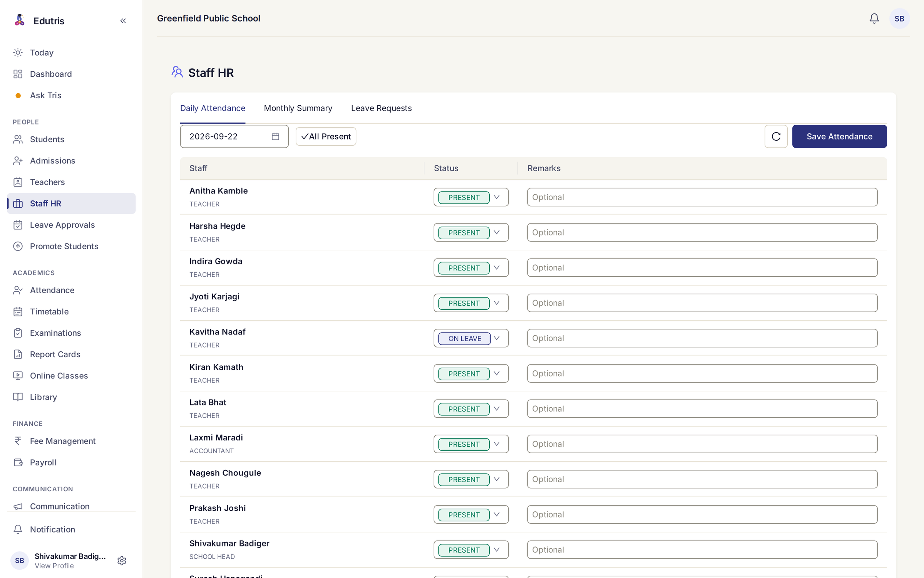
Task: Click the date field showing 2026-09-22
Action: click(234, 136)
